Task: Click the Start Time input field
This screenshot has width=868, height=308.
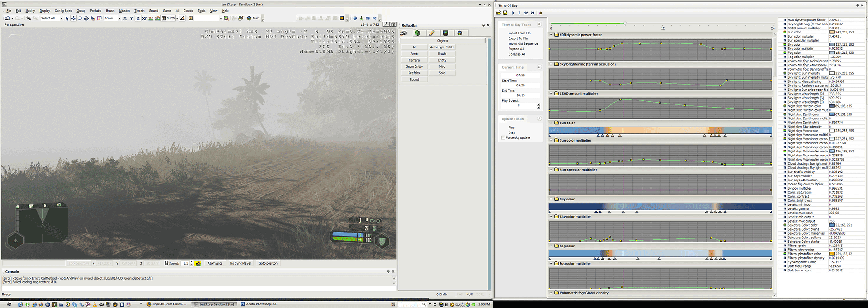Action: pos(520,85)
